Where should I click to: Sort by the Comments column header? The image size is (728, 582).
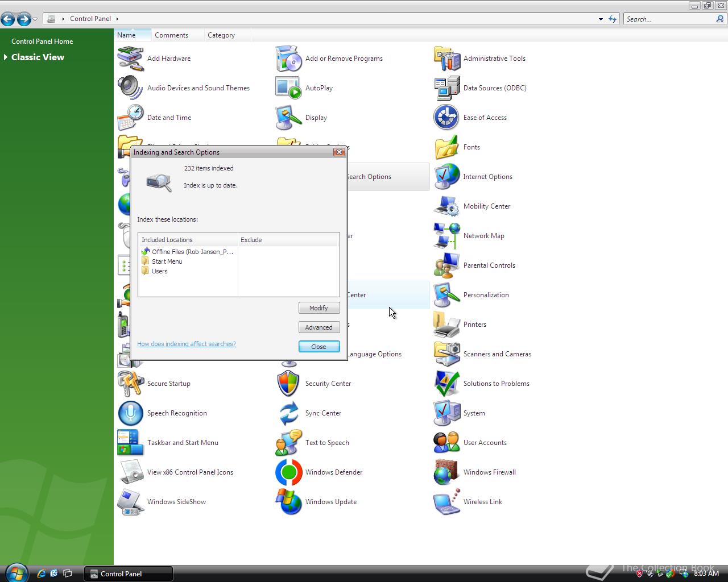pyautogui.click(x=177, y=35)
